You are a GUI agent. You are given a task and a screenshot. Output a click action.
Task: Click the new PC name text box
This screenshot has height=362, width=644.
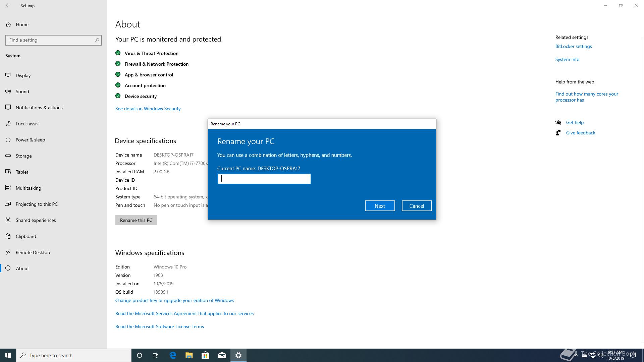click(x=264, y=179)
